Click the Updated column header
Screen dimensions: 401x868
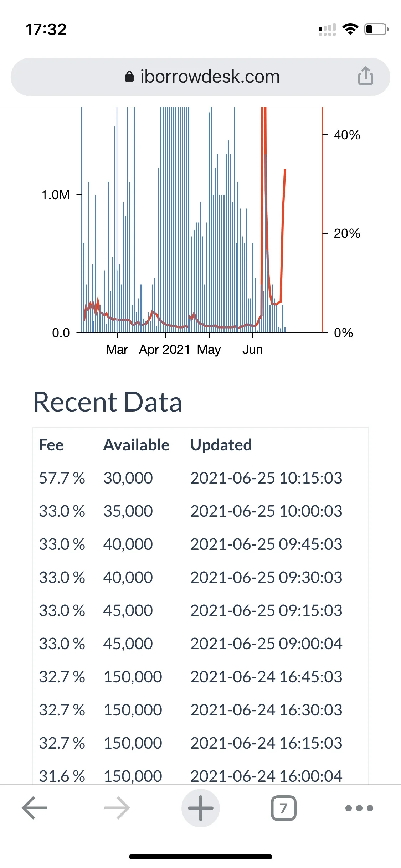[221, 445]
